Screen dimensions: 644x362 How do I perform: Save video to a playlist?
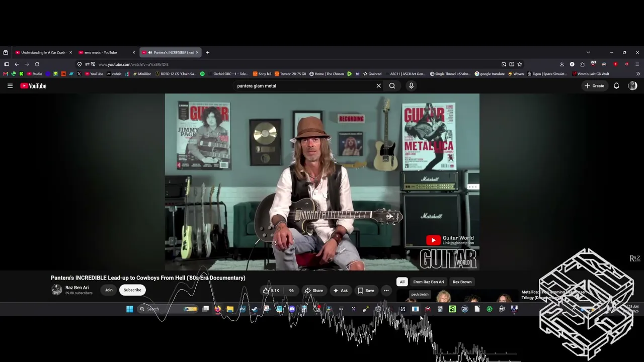click(366, 291)
